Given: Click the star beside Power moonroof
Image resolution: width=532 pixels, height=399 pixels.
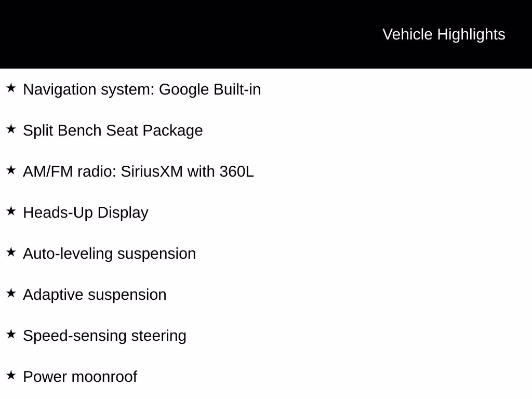Looking at the screenshot, I should point(11,376).
